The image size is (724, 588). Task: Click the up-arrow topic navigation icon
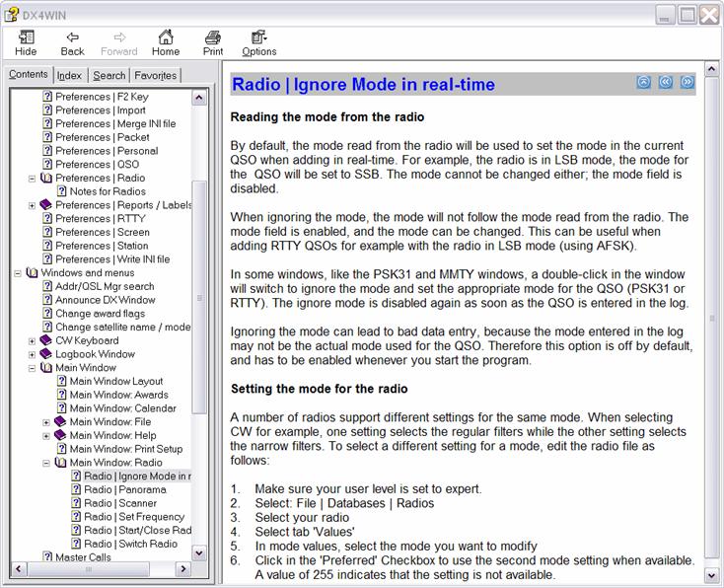pyautogui.click(x=644, y=82)
